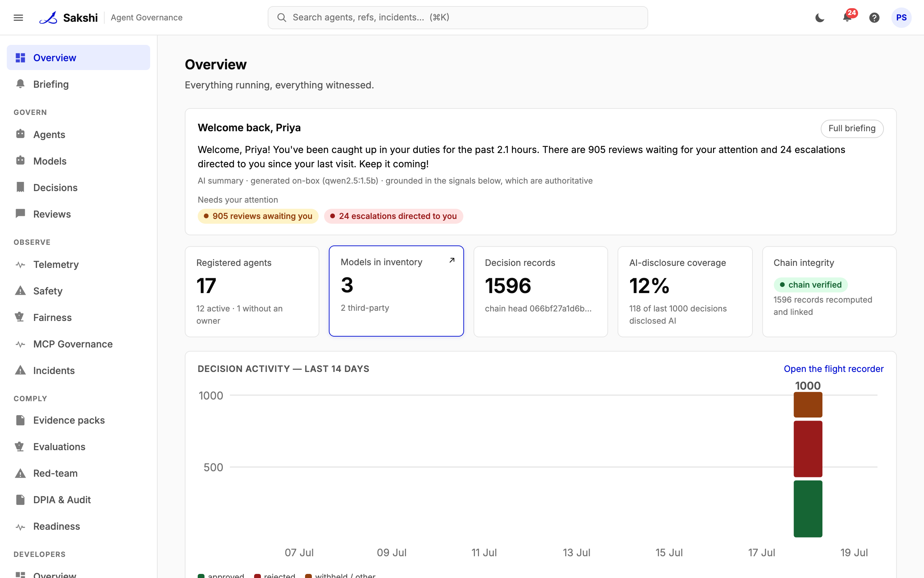Open Telemetry in the Observe group
The height and width of the screenshot is (578, 924).
(x=78, y=265)
